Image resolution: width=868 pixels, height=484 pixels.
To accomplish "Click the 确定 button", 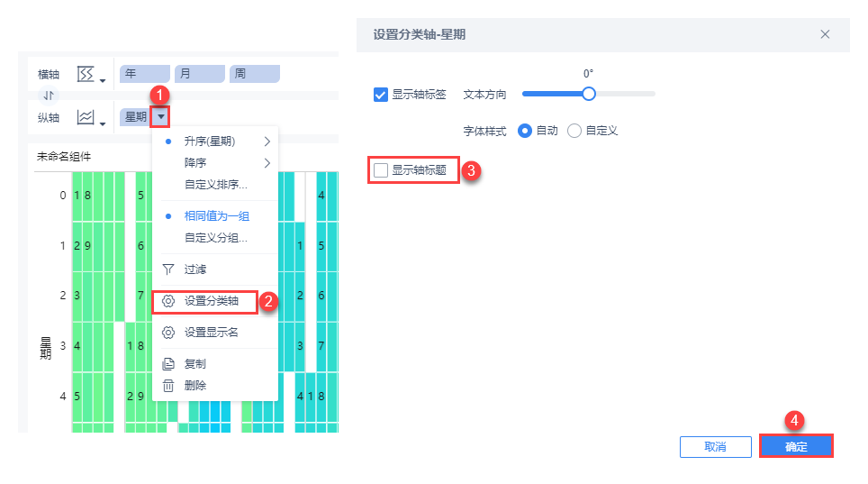I will 796,446.
